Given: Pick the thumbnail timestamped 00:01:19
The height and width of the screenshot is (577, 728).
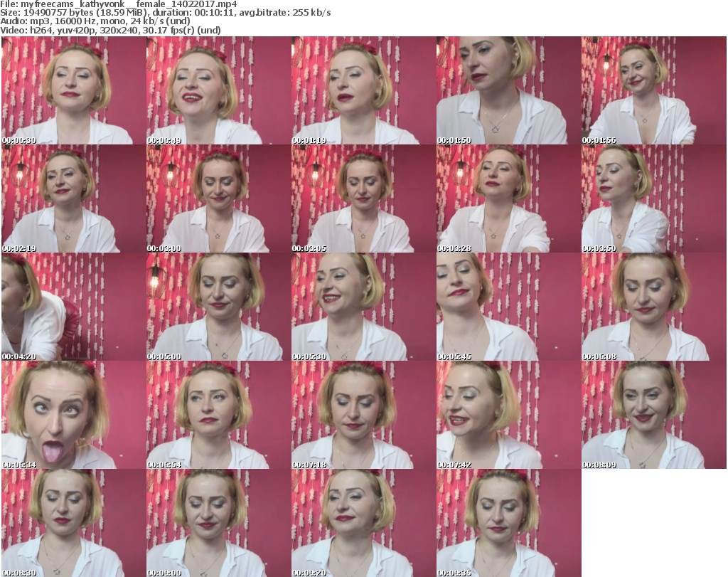Looking at the screenshot, I should tap(363, 90).
